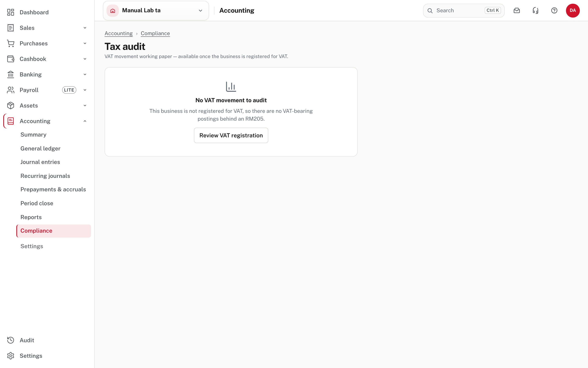The height and width of the screenshot is (368, 588).
Task: Focus the Search input field
Action: click(464, 11)
